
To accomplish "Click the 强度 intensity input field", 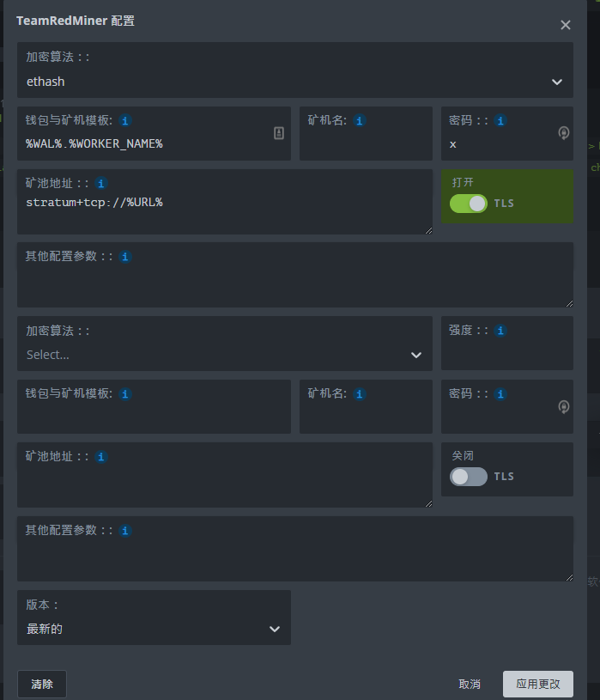I will 507,344.
